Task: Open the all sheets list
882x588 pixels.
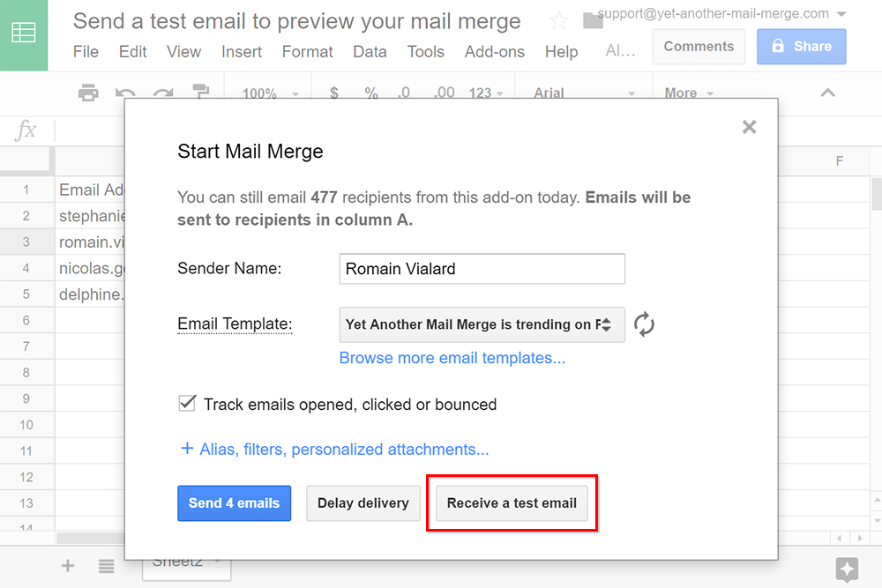Action: [x=107, y=565]
